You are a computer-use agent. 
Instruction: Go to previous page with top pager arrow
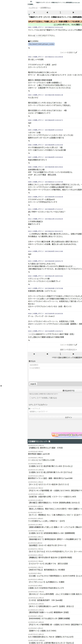tap(47, 12)
